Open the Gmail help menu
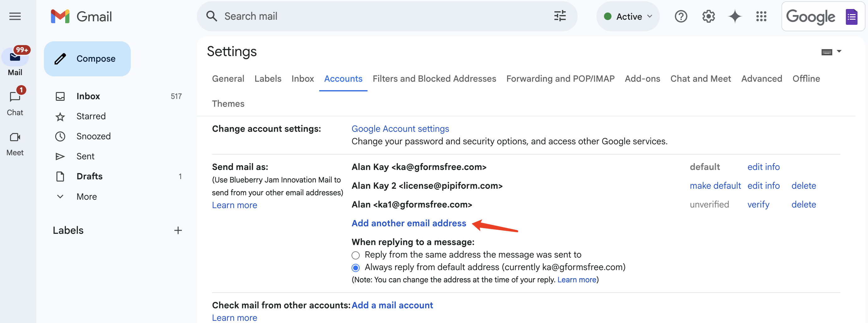The height and width of the screenshot is (323, 868). [681, 16]
